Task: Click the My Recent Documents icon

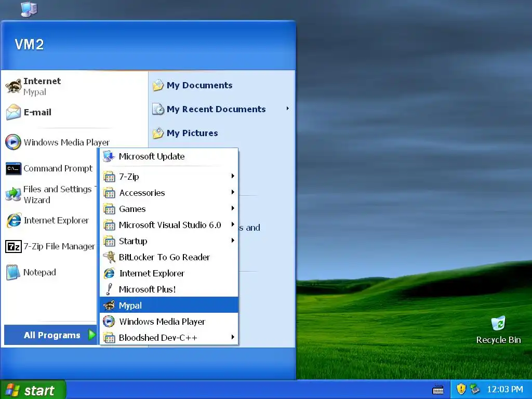Action: (x=158, y=109)
